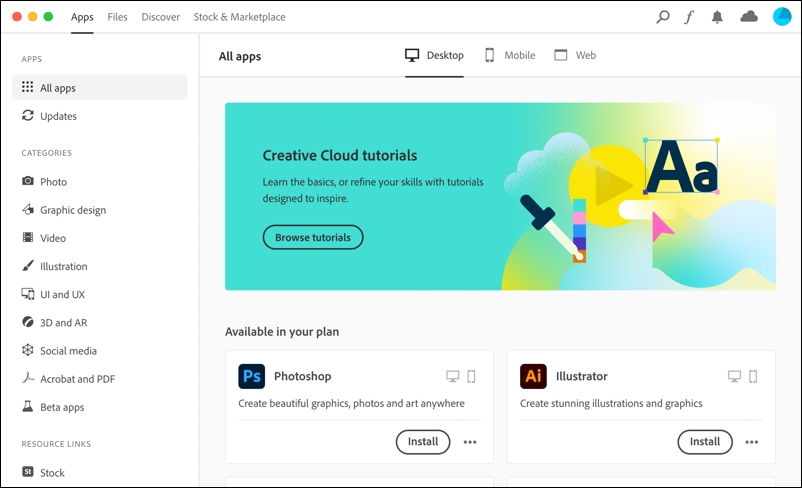This screenshot has height=488, width=802.
Task: Click the Acrobat and PDF icon
Action: [28, 378]
